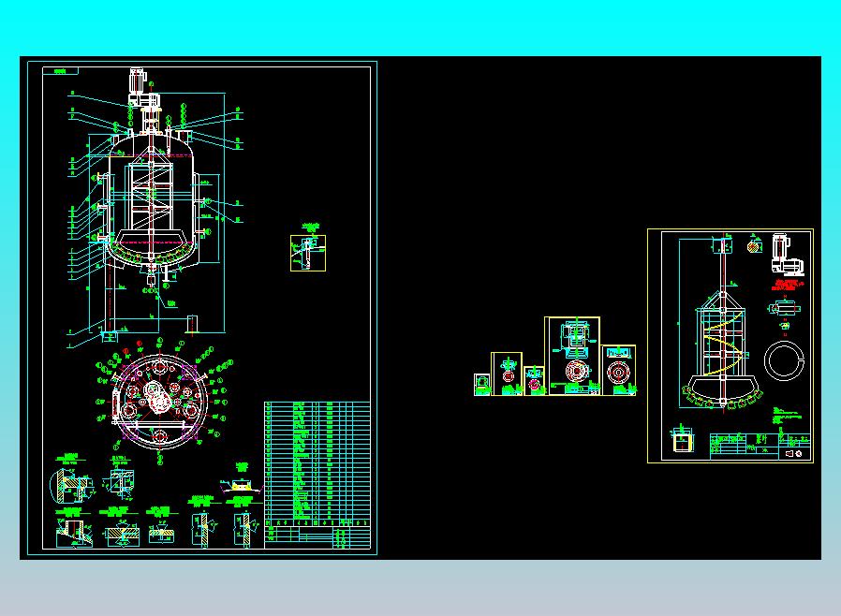Screen dimensions: 841x616
Task: Click the small label box in vessel sheet corner
Action: 60,71
